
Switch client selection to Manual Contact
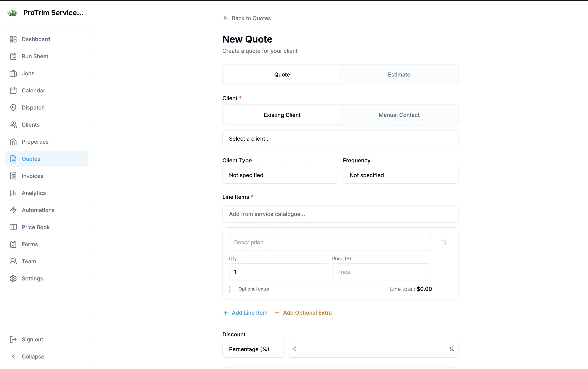(399, 115)
